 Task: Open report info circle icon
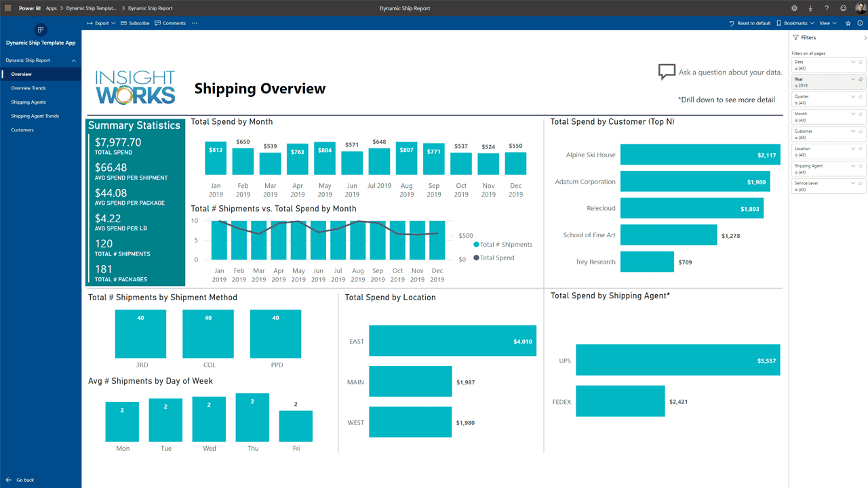coord(860,23)
